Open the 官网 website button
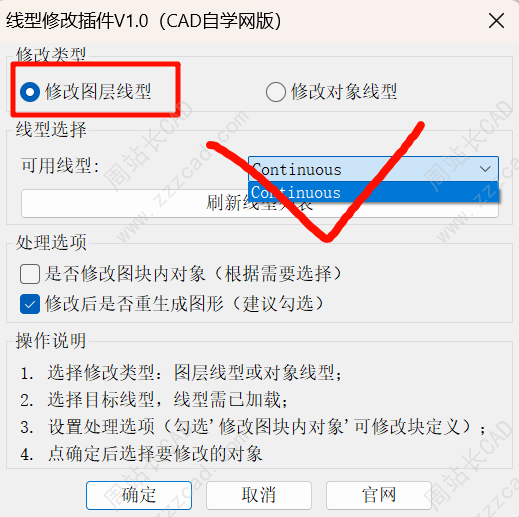Image resolution: width=519 pixels, height=517 pixels. [379, 495]
